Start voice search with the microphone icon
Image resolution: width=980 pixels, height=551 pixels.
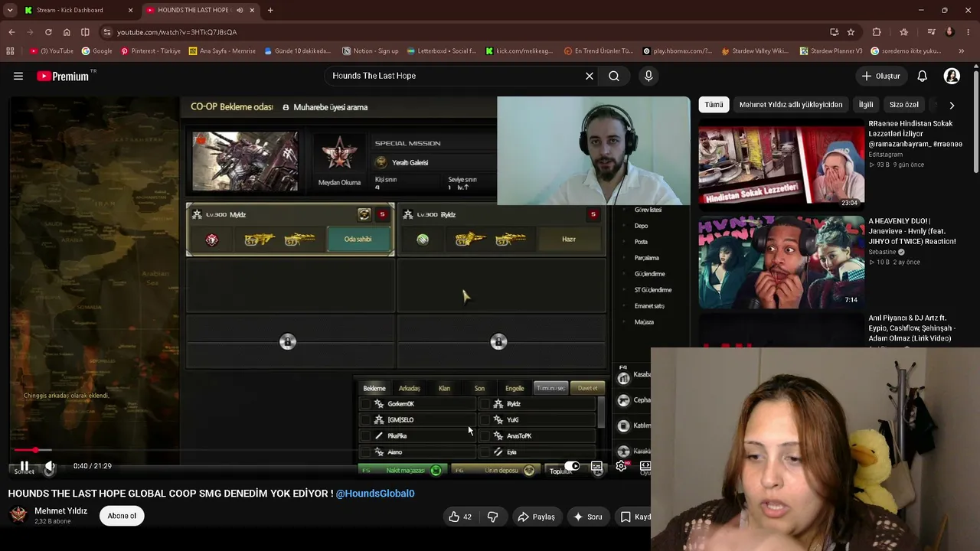(648, 76)
